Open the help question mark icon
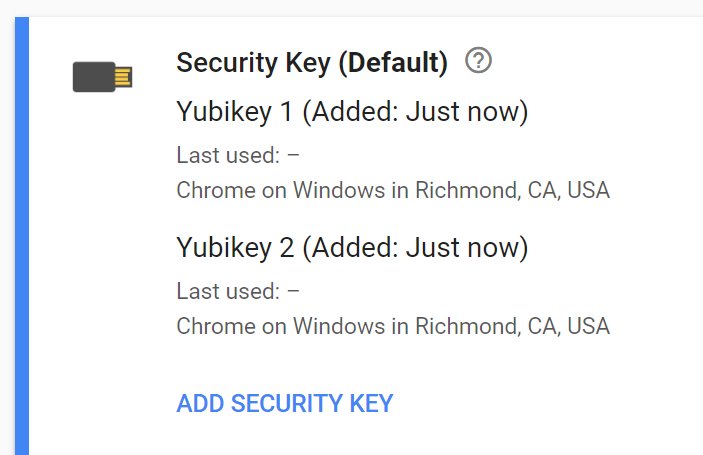 [479, 62]
